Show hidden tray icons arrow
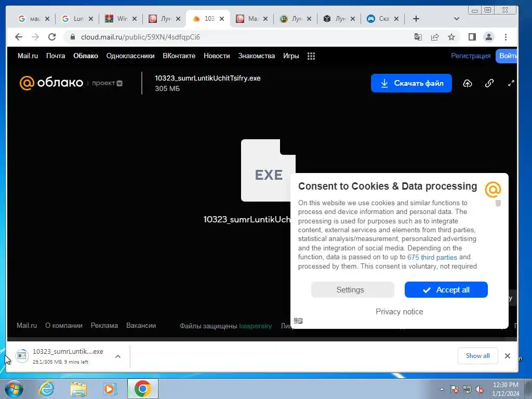 click(442, 389)
